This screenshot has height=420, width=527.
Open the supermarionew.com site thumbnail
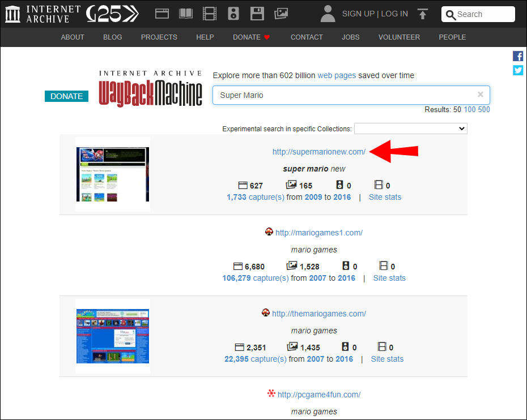[x=113, y=174]
